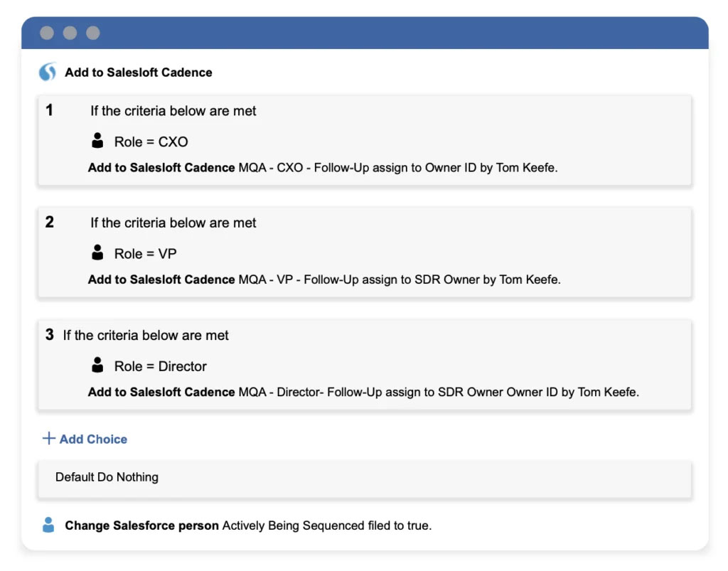Select the Role = Director criteria

[x=160, y=367]
